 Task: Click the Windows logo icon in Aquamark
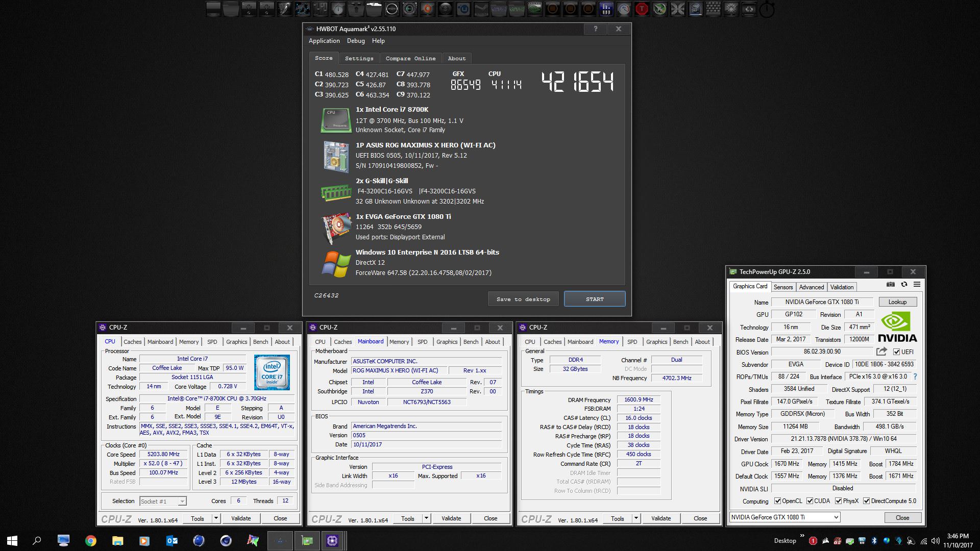[336, 263]
